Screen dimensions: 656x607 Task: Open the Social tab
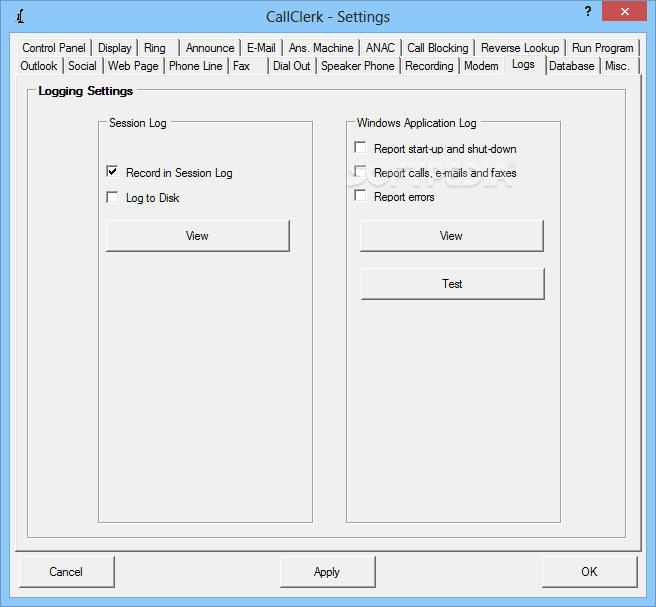(x=82, y=66)
